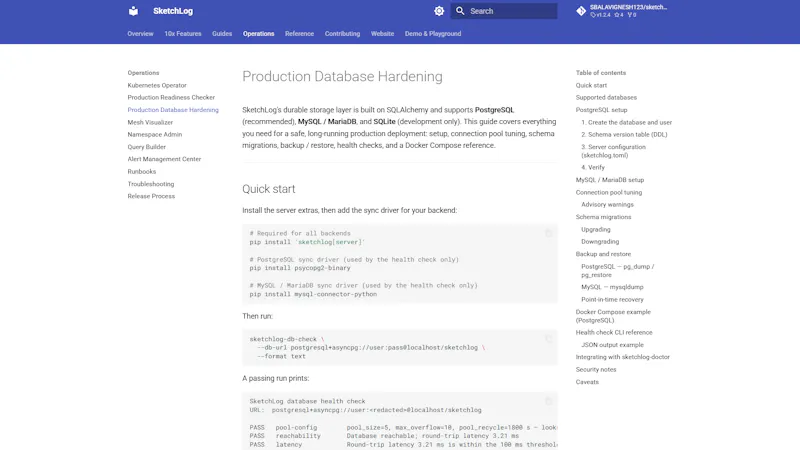Image resolution: width=800 pixels, height=450 pixels.
Task: Switch to the Reference tab
Action: click(299, 34)
